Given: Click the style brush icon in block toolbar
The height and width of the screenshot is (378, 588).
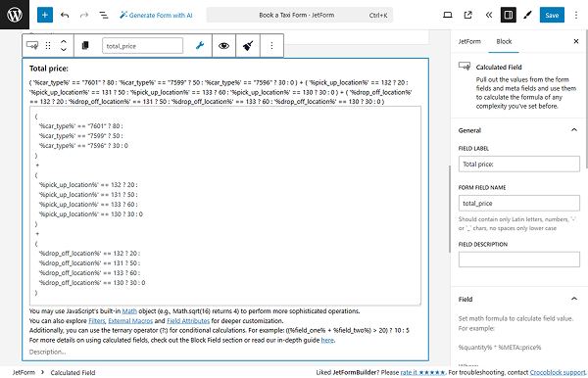Looking at the screenshot, I should pos(248,46).
